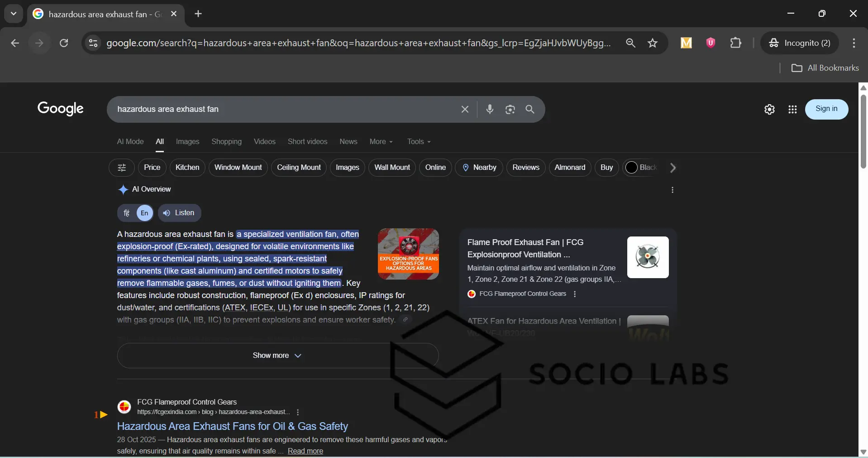868x458 pixels.
Task: Open the Chrome extensions puzzle icon
Action: pos(736,43)
